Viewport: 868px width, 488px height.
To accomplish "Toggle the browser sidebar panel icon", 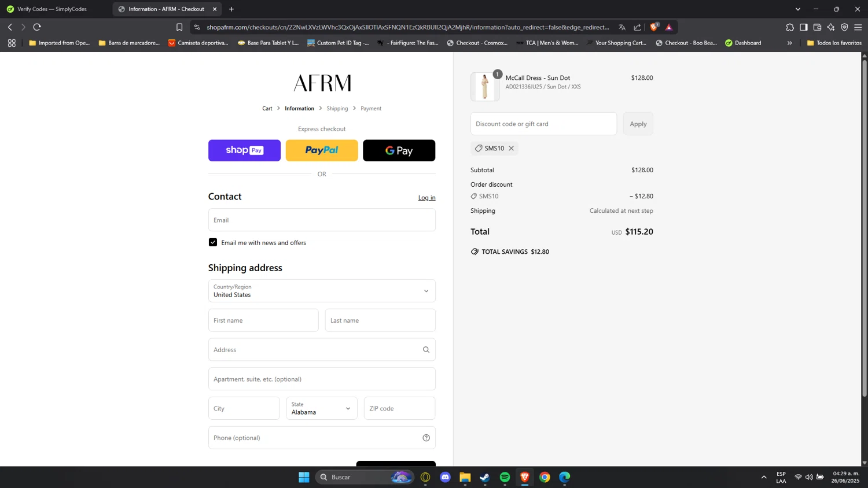I will tap(804, 27).
